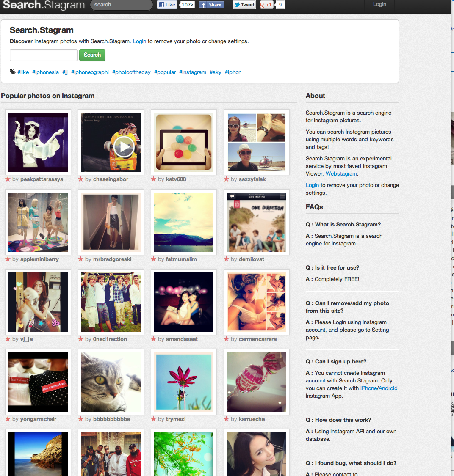The image size is (454, 476).
Task: Select the #iphonesia hashtag
Action: 46,72
